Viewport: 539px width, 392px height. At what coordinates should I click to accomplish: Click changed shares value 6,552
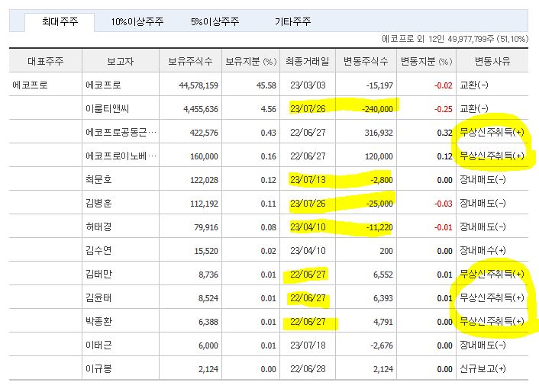(x=383, y=275)
